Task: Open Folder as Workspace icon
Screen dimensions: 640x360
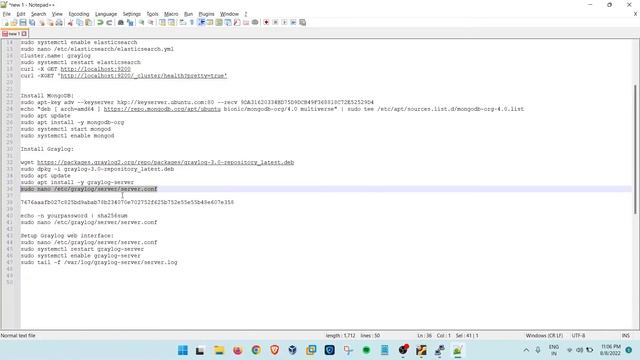Action: pos(246,22)
